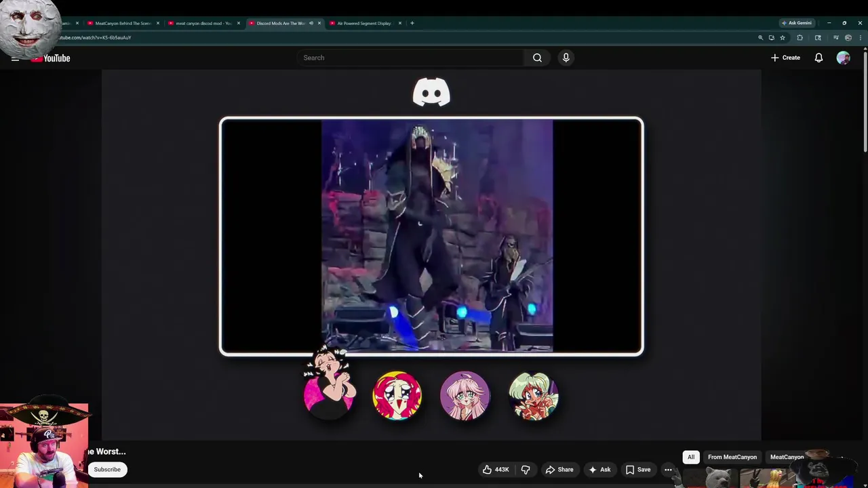Screen dimensions: 868x488
Task: Open the YouTube account avatar menu
Action: pos(843,58)
